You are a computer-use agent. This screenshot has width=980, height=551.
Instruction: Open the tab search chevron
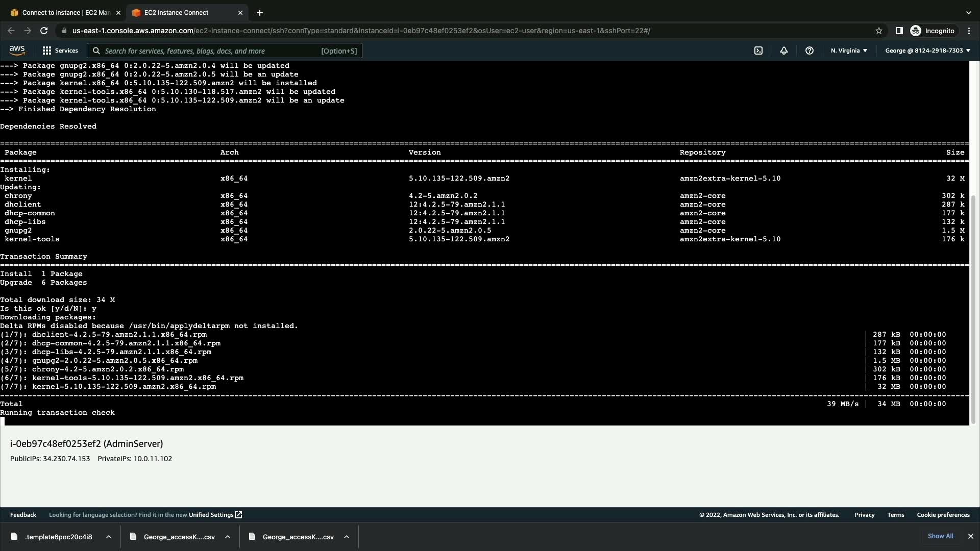coord(968,12)
